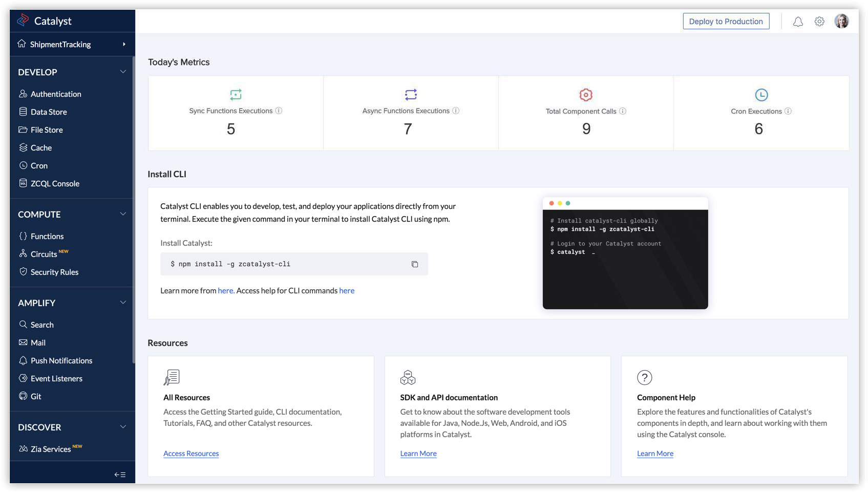Screen dimensions: 868x493
Task: Click the Mail envelope icon
Action: pos(23,342)
